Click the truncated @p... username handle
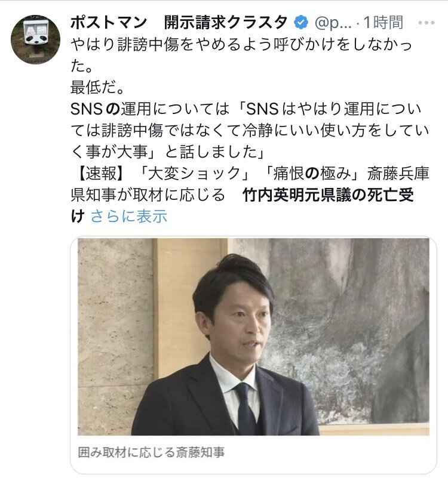 point(333,23)
